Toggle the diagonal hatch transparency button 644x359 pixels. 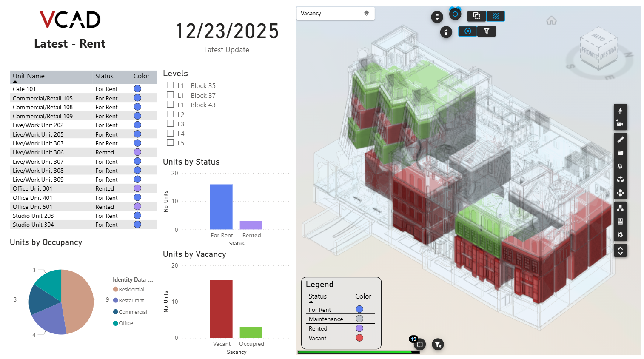pyautogui.click(x=496, y=16)
